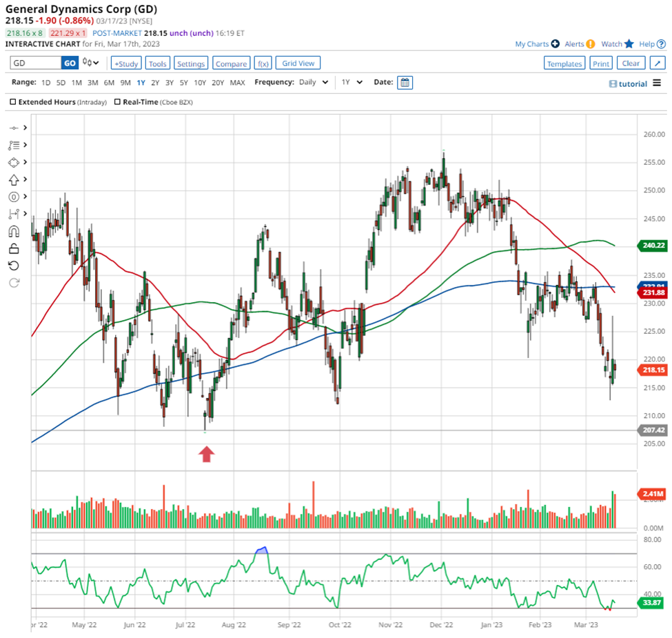The height and width of the screenshot is (638, 672).
Task: Click the Print button
Action: click(601, 63)
